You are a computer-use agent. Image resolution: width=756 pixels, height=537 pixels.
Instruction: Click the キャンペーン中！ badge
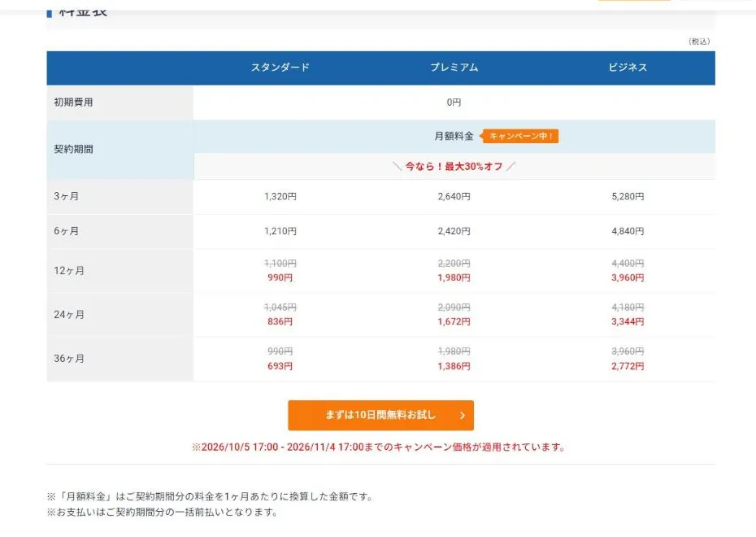click(519, 136)
